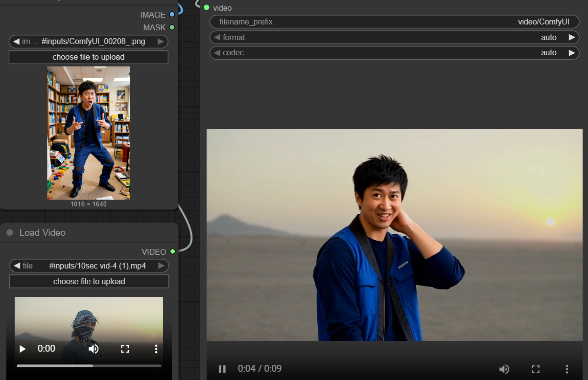Select next codec option arrow

tap(571, 53)
